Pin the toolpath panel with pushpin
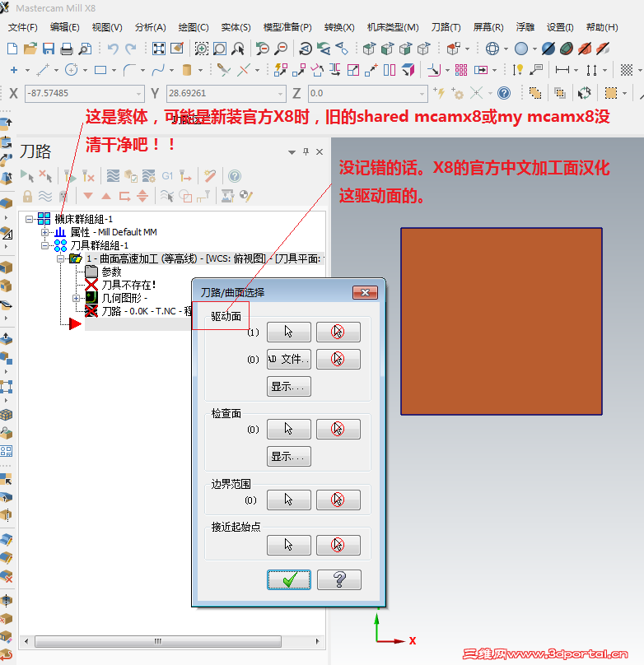The width and height of the screenshot is (644, 665). (306, 151)
